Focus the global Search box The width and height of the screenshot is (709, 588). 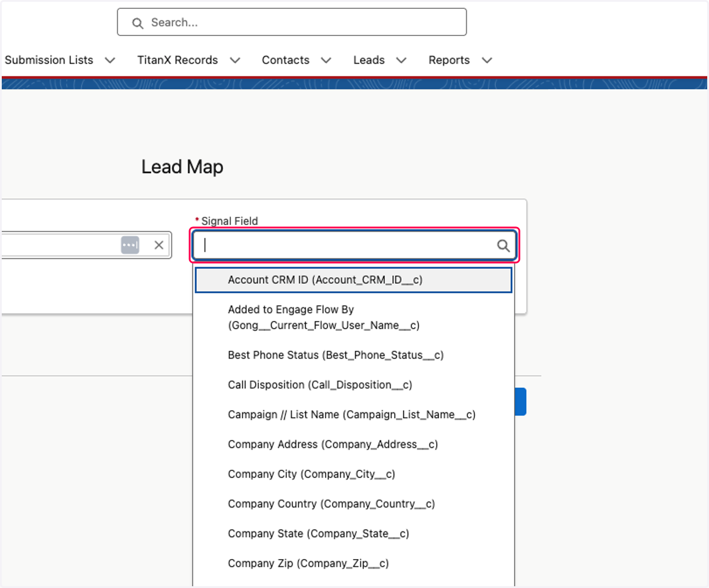(292, 22)
